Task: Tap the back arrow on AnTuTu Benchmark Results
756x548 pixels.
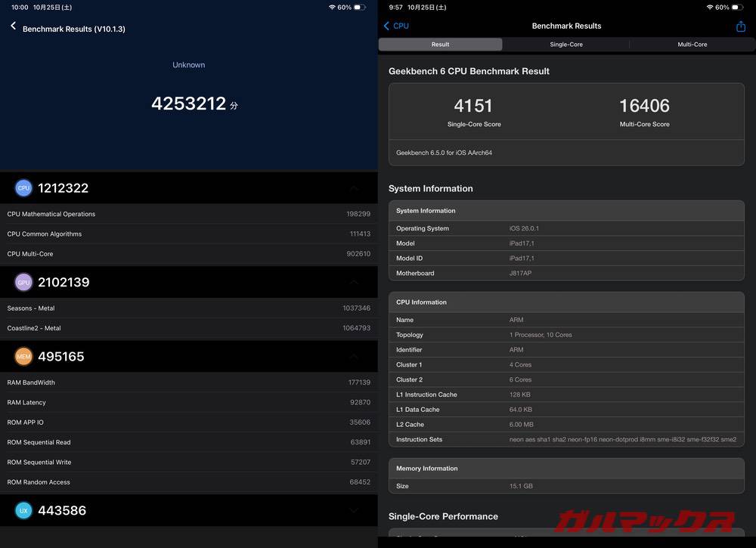Action: coord(12,25)
